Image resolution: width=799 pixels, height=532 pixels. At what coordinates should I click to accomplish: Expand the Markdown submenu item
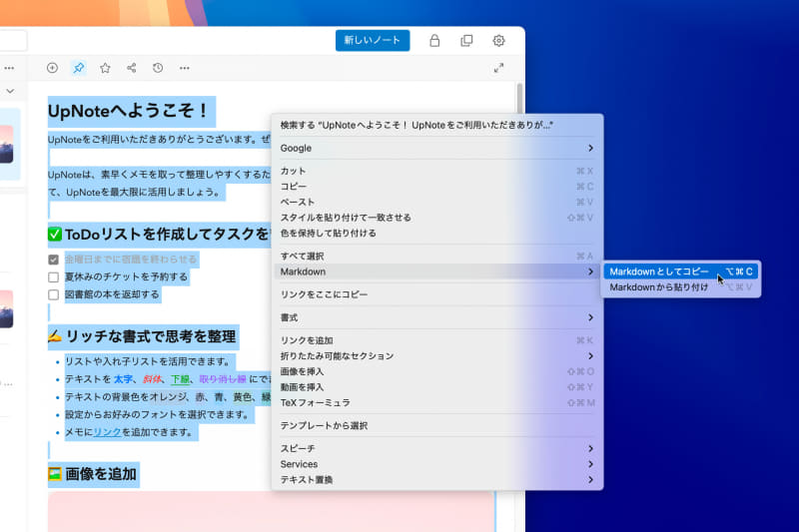pyautogui.click(x=437, y=271)
